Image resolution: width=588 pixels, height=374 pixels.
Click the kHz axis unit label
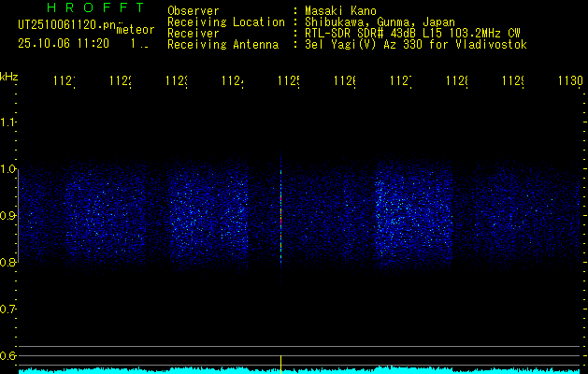coord(9,77)
